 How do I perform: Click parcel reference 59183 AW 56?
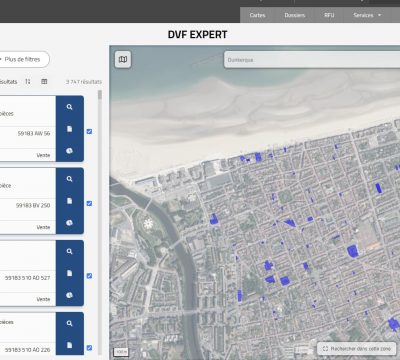(34, 133)
